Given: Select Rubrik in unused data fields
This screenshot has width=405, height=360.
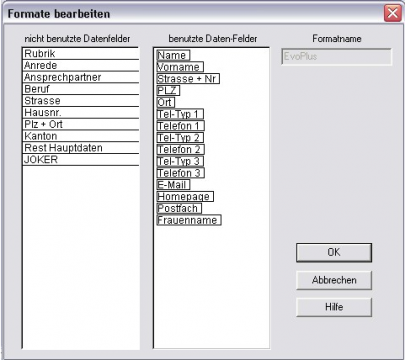Looking at the screenshot, I should (x=81, y=54).
